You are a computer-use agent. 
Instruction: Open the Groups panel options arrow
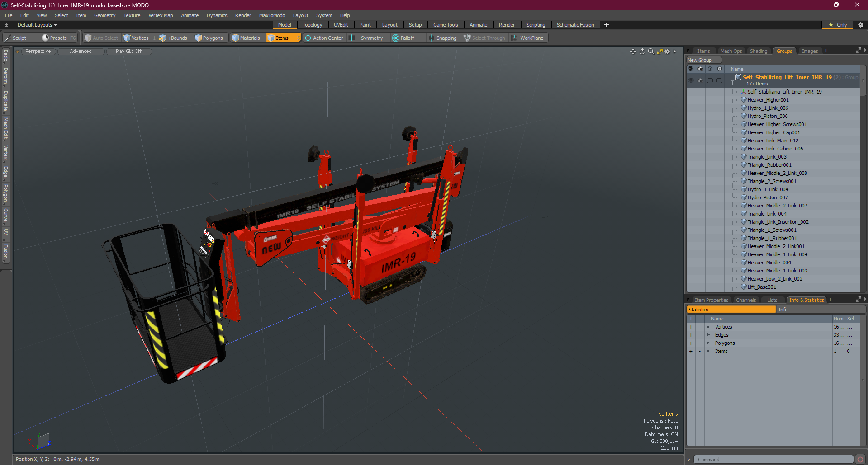pos(865,50)
